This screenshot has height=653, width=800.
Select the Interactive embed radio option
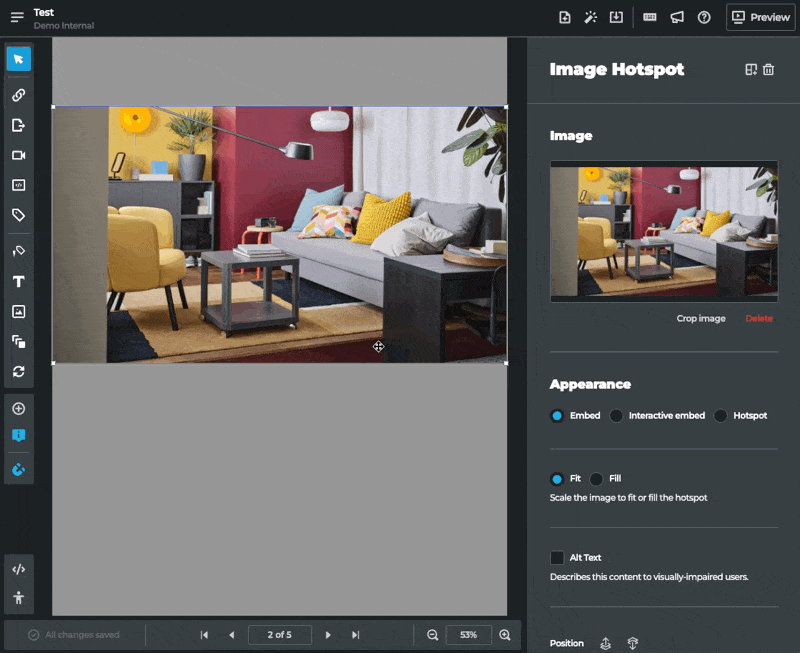[617, 416]
